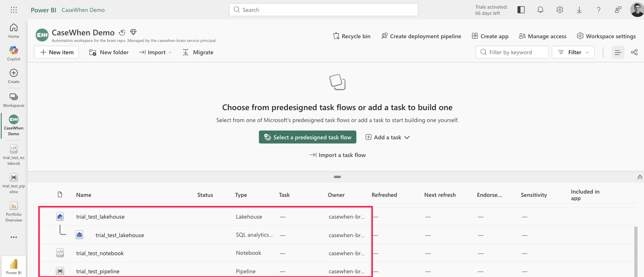Click the Task column header
Screen dimensions: 644x277
pos(284,195)
